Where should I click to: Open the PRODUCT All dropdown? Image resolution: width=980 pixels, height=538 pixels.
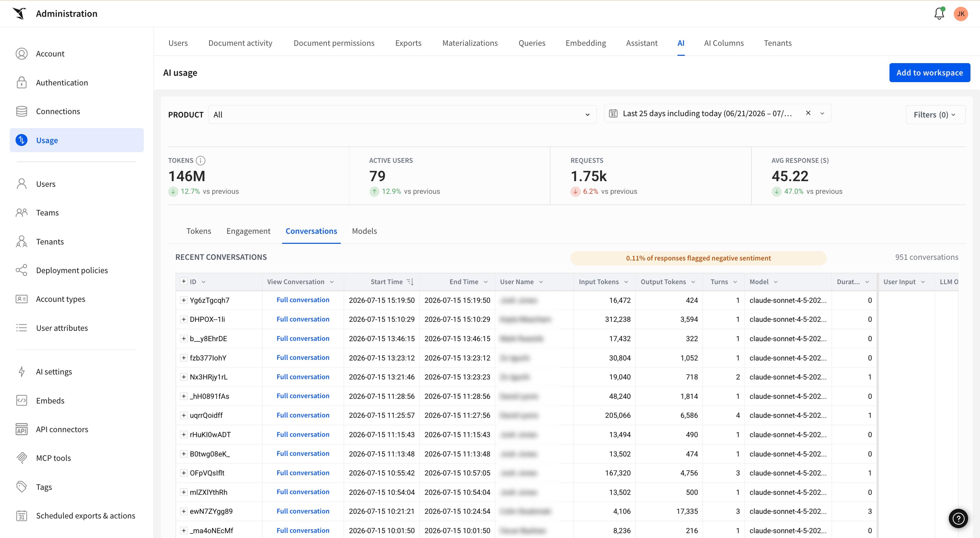pyautogui.click(x=402, y=115)
